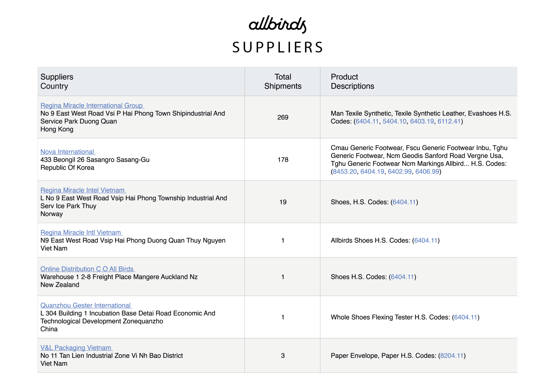Open the V&L Packaging Vietnam link
The image size is (555, 392).
point(77,347)
